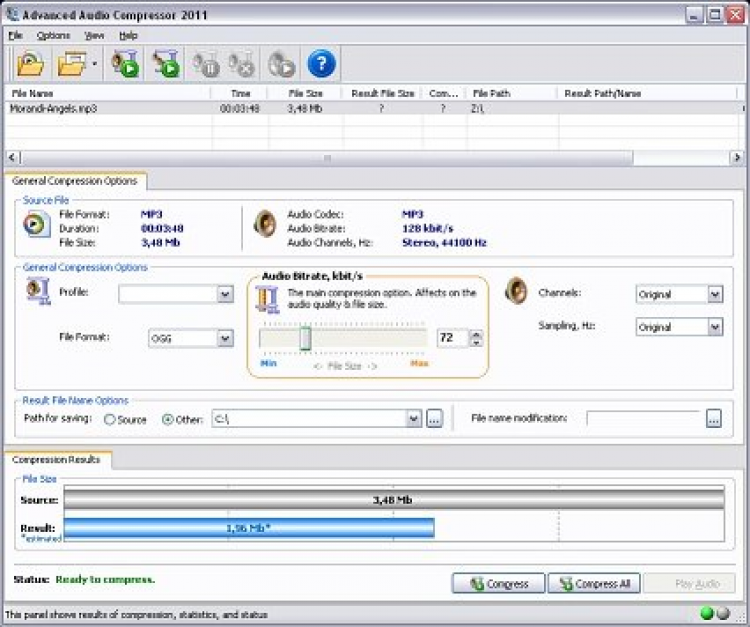Click the pause compression toolbar icon
Image resolution: width=750 pixels, height=627 pixels.
tap(206, 65)
